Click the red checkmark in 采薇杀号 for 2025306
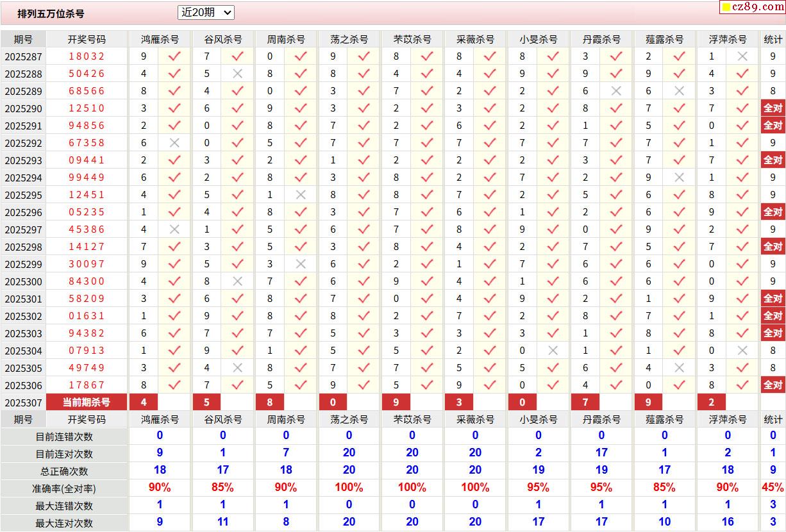 click(x=490, y=385)
